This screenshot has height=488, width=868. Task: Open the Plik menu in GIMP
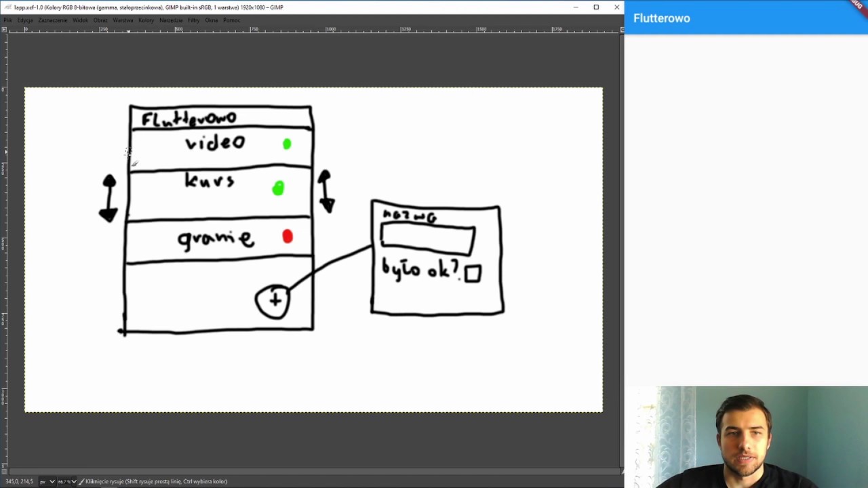pyautogui.click(x=7, y=20)
